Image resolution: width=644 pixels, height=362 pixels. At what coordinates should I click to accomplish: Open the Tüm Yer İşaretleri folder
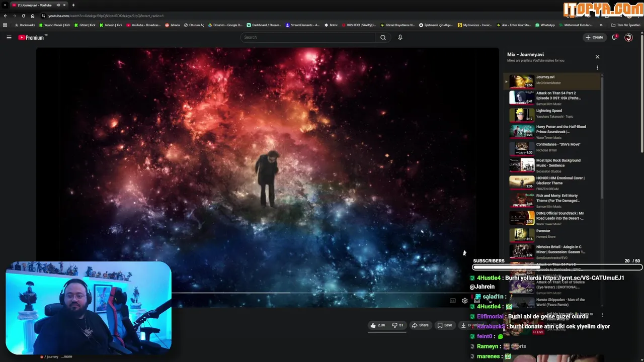(x=626, y=25)
